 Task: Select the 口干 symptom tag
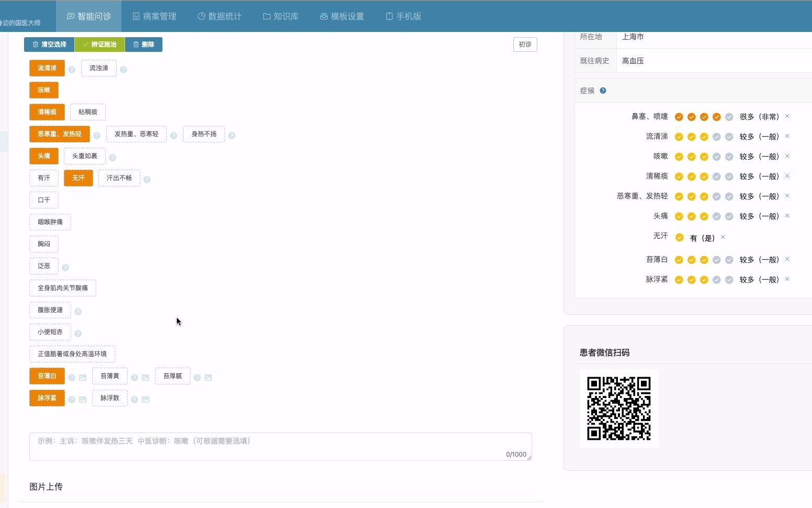pos(44,200)
